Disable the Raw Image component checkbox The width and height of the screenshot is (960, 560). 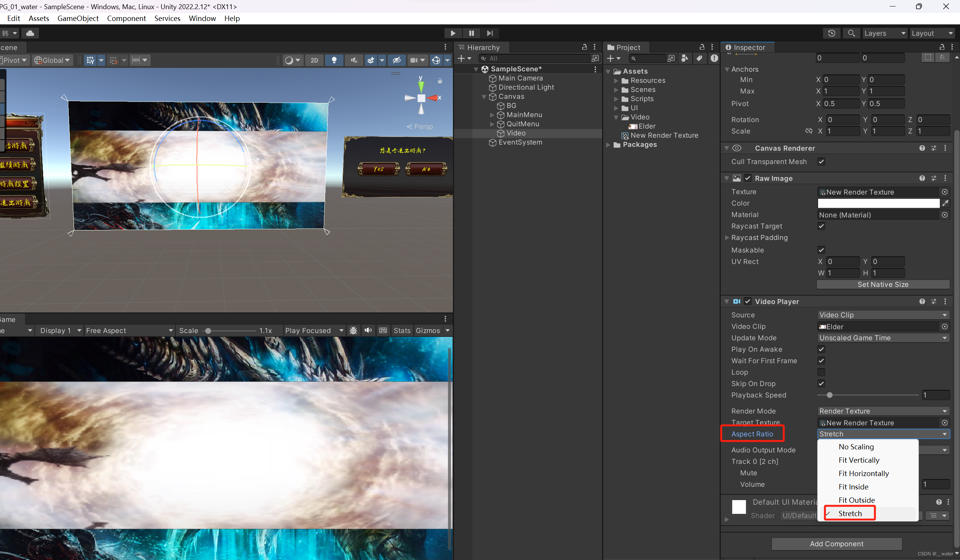tap(748, 178)
